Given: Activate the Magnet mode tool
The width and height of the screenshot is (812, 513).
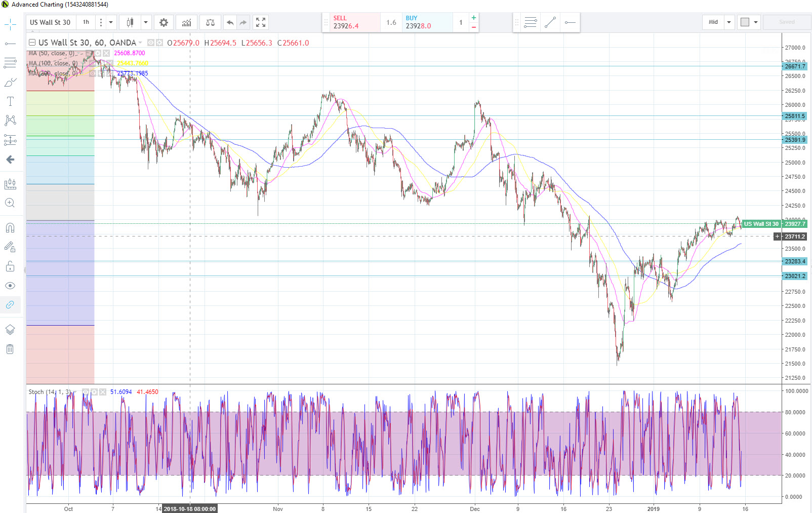Looking at the screenshot, I should [x=10, y=228].
